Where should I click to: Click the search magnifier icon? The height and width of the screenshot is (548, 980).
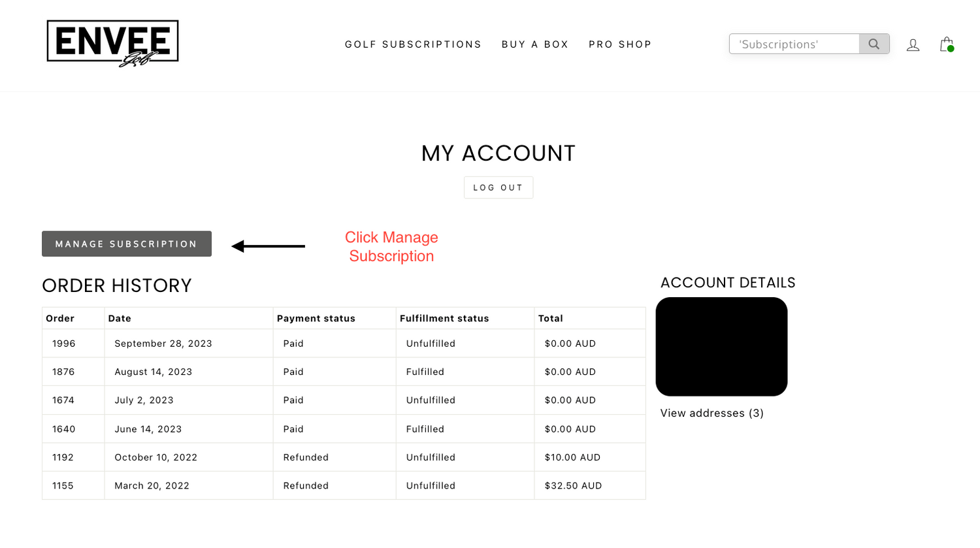[x=874, y=44]
